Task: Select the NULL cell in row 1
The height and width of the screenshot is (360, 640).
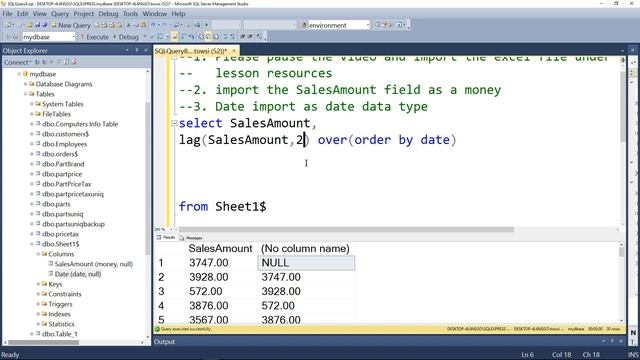Action: pos(306,263)
